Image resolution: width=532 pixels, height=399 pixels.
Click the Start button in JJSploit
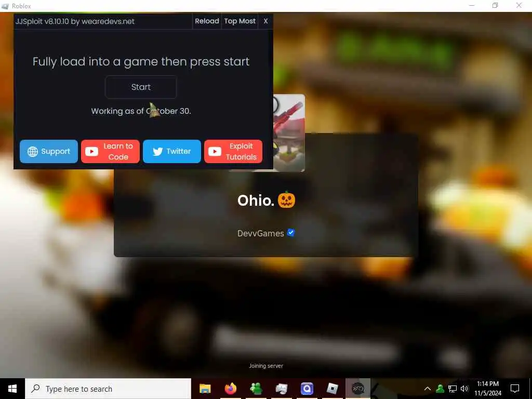[x=141, y=87]
